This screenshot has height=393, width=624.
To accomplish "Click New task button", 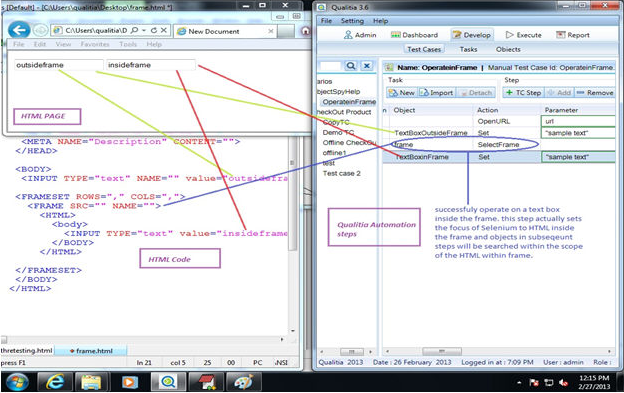I will (402, 93).
